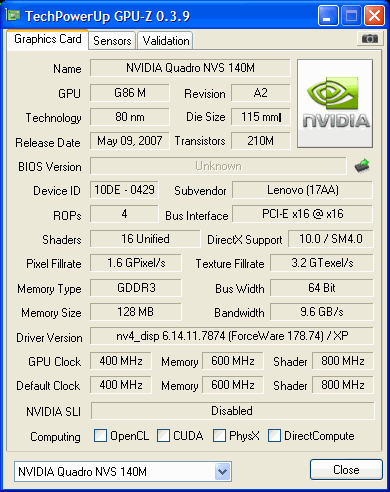Click the Die Size field 115 mm

260,117
